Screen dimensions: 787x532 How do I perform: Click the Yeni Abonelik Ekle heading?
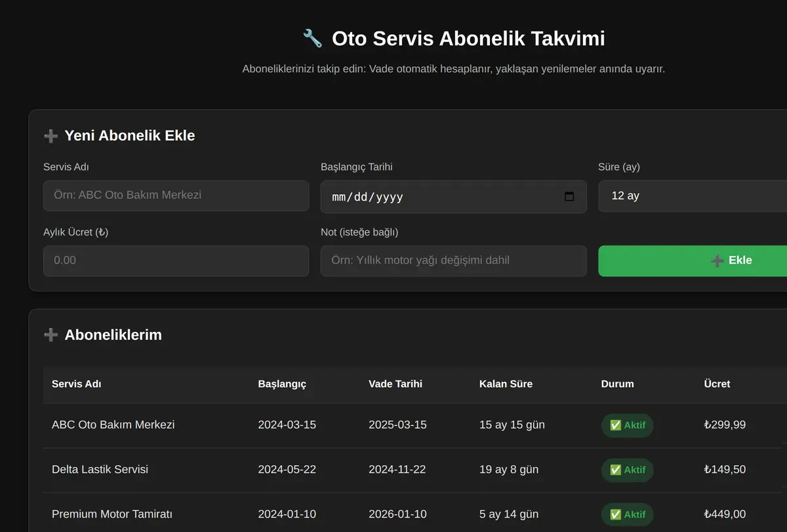tap(130, 136)
